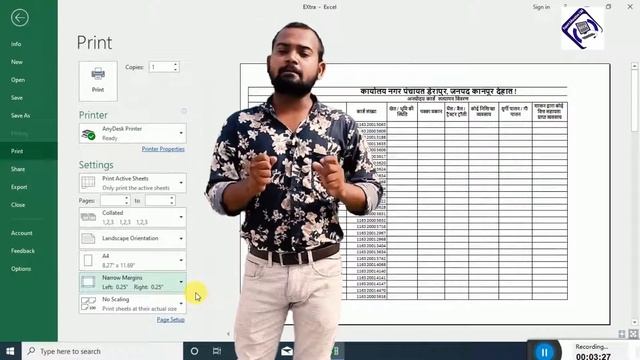Open the Share option in sidebar

tap(18, 169)
